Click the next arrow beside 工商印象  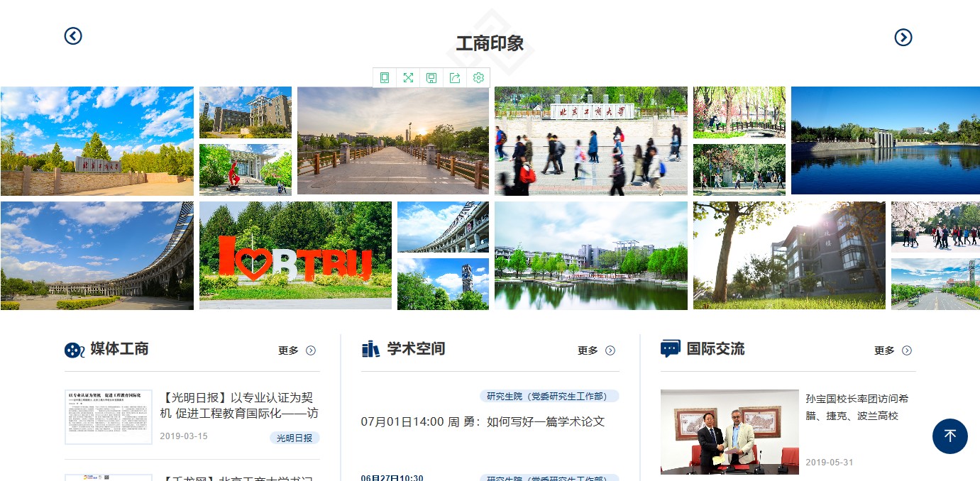[x=903, y=38]
